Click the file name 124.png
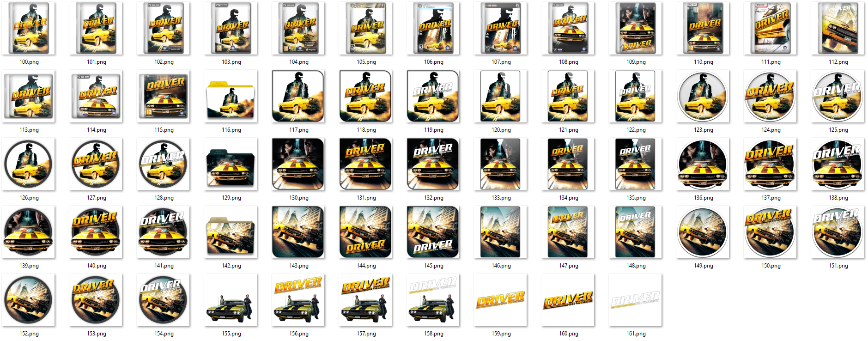This screenshot has height=341, width=868. pyautogui.click(x=771, y=130)
